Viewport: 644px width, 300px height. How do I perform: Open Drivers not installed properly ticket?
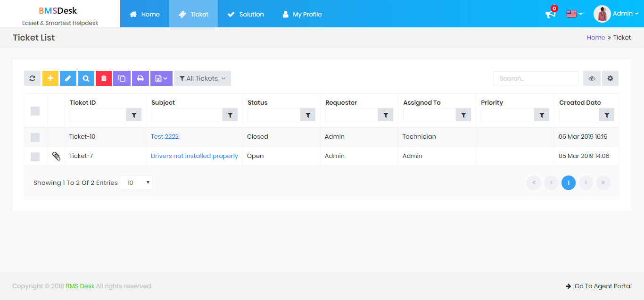(x=194, y=156)
